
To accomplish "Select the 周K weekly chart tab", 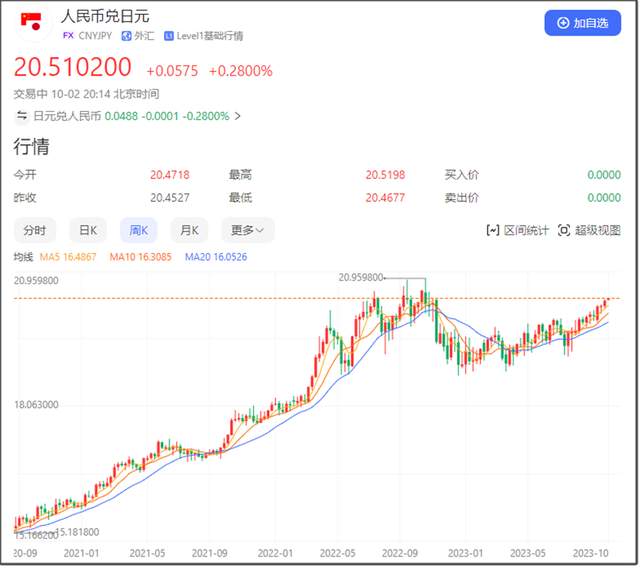I will pos(139,230).
